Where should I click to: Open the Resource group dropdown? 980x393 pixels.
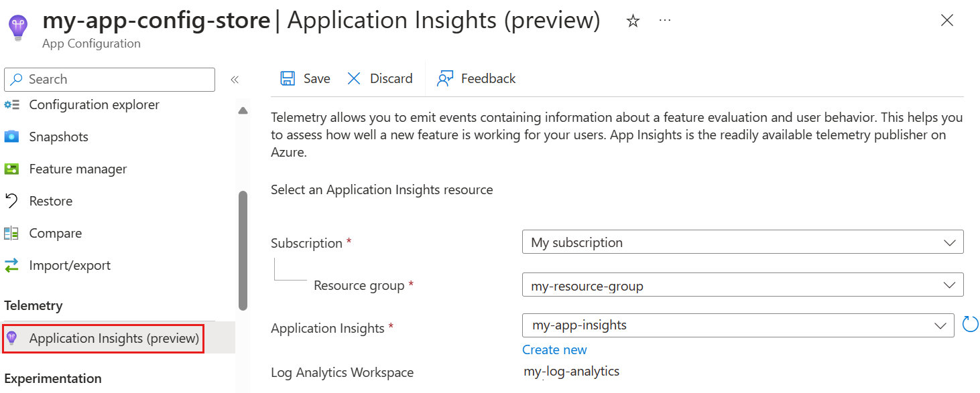(x=742, y=285)
